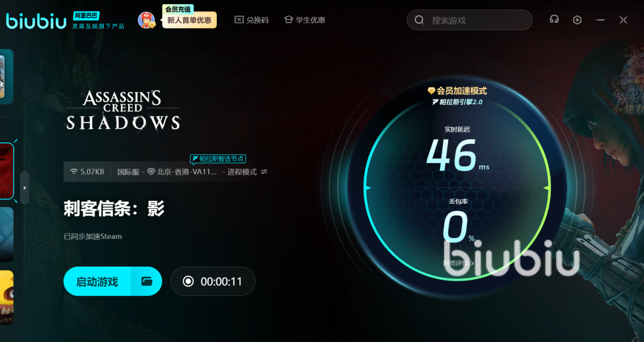This screenshot has height=342, width=644.
Task: Click the wifi 5.07KB traffic indicator
Action: click(88, 172)
